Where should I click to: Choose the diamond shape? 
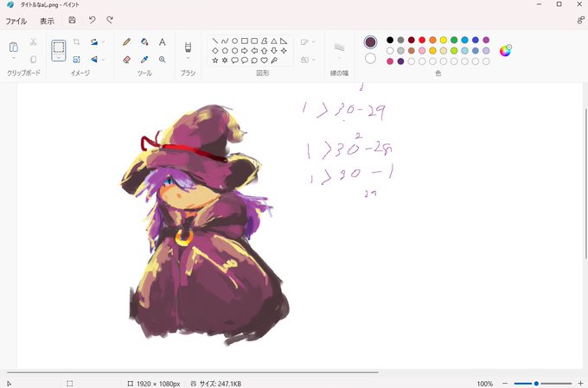click(214, 51)
